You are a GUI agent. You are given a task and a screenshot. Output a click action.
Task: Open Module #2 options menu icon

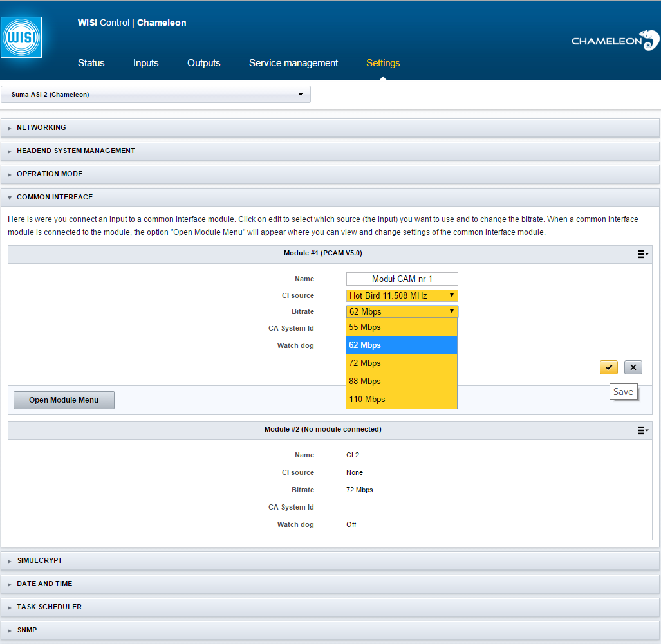pos(643,430)
